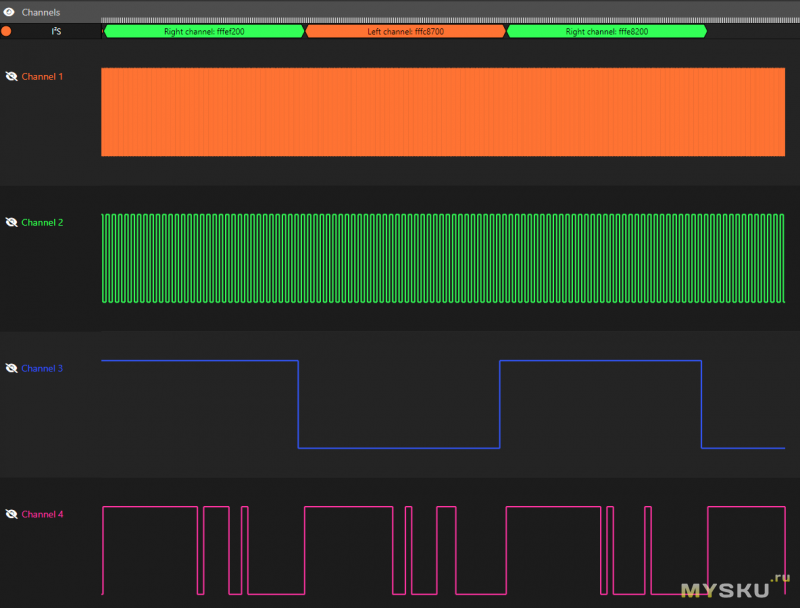Click the Channel 3 name label
This screenshot has height=608, width=800.
[x=42, y=368]
